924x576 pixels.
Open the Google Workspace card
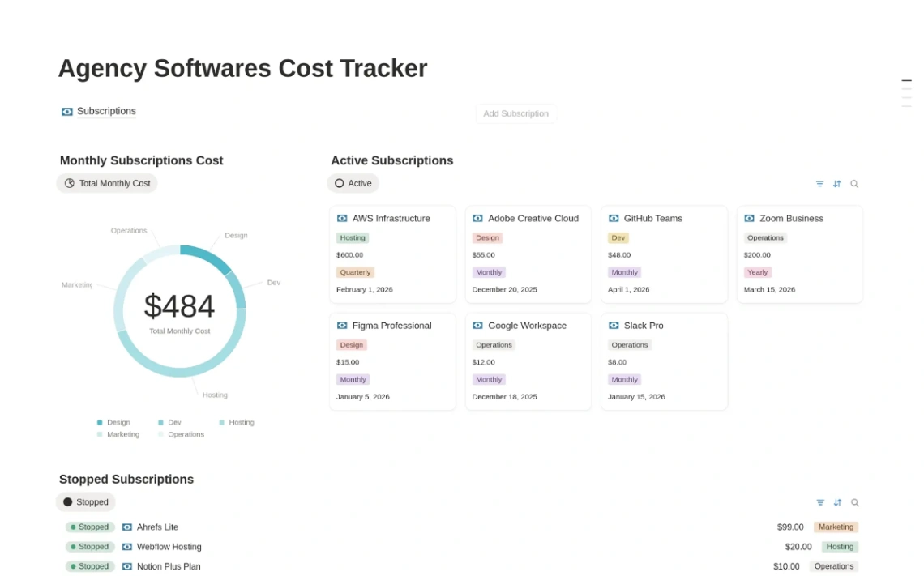(528, 361)
